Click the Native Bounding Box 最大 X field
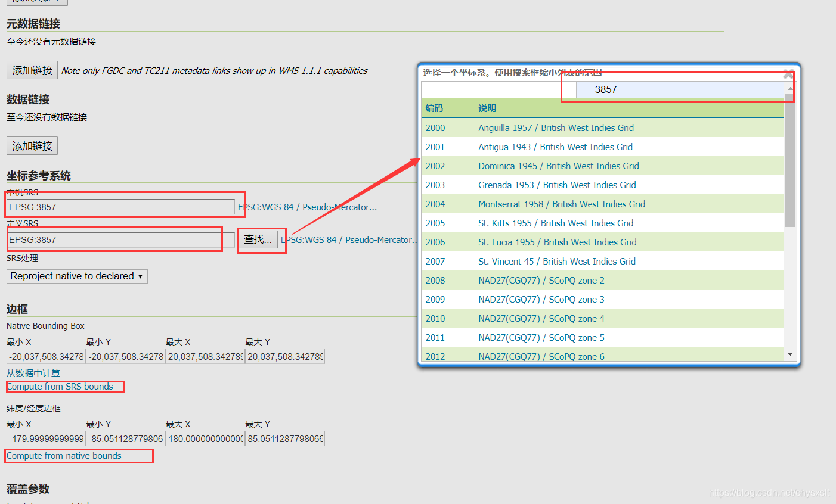This screenshot has height=504, width=836. coord(205,356)
